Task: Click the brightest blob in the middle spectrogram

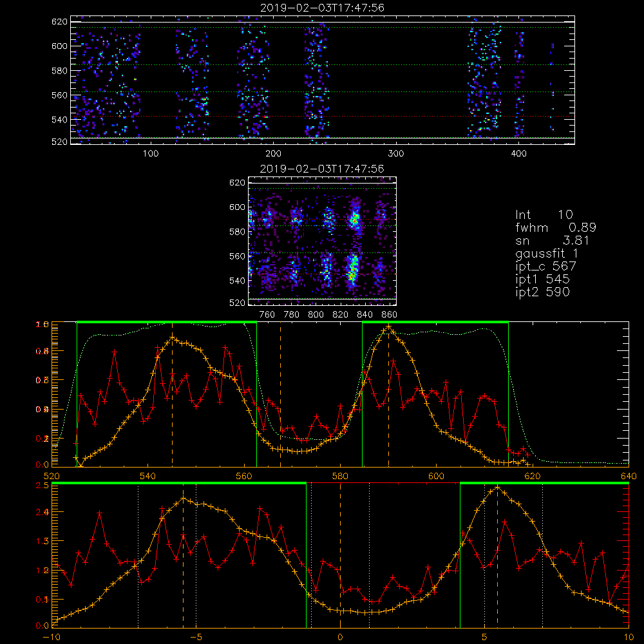Action: (352, 269)
